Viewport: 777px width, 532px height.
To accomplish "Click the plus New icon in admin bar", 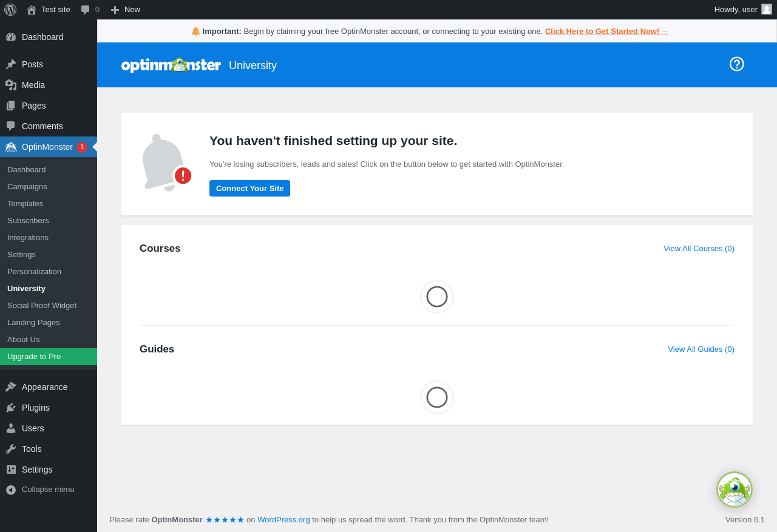I will coord(115,10).
